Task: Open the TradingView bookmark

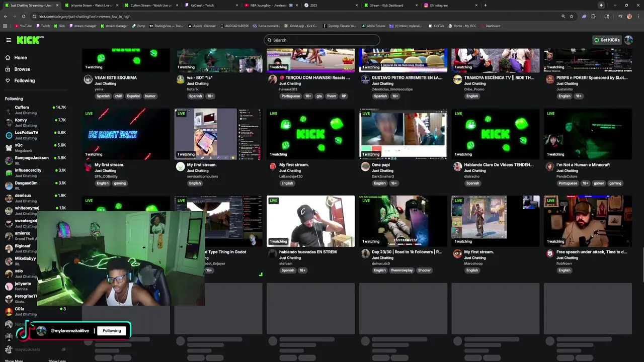Action: [x=167, y=26]
